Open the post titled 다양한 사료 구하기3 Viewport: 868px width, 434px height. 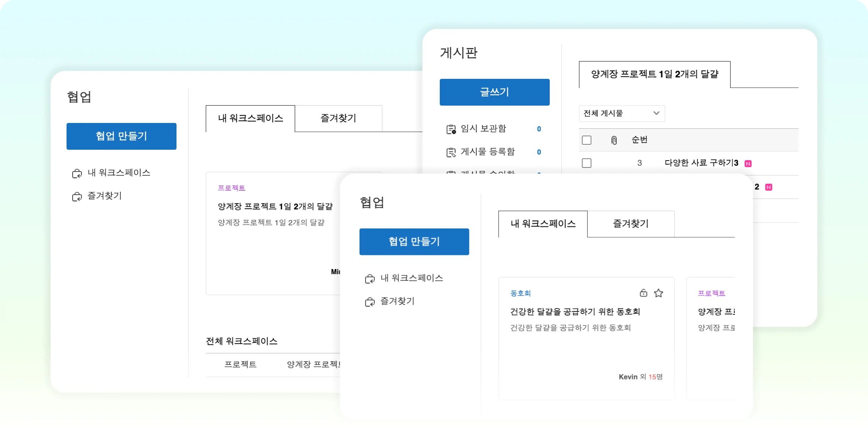(x=701, y=163)
